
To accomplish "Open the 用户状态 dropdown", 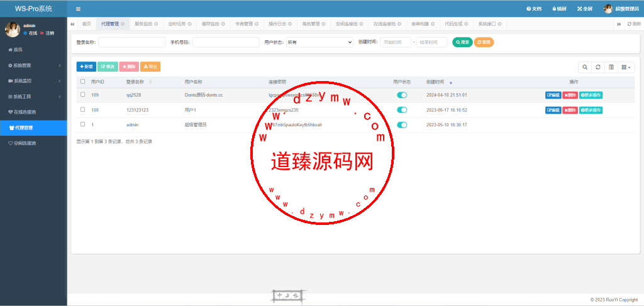I will tap(319, 42).
